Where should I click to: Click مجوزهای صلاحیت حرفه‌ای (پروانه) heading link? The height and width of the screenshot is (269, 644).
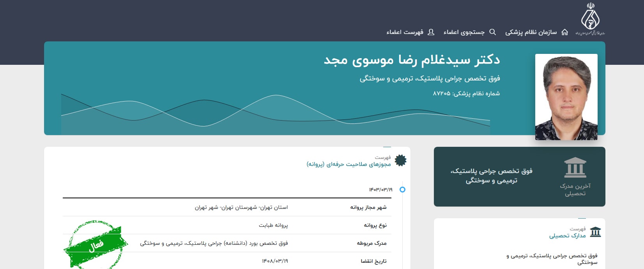[349, 164]
